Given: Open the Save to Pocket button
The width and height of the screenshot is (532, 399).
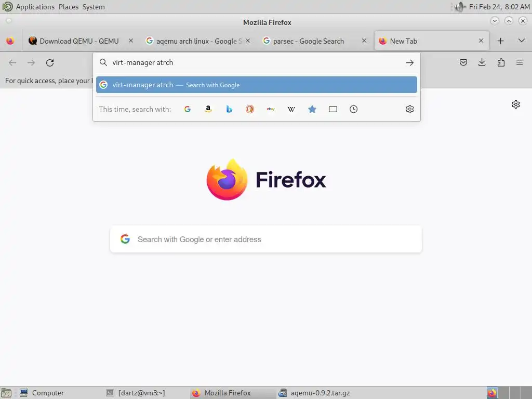Looking at the screenshot, I should [x=463, y=62].
